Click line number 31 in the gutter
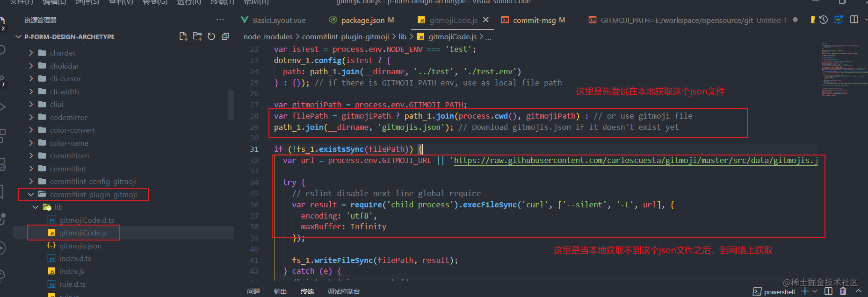The height and width of the screenshot is (297, 868). 254,149
